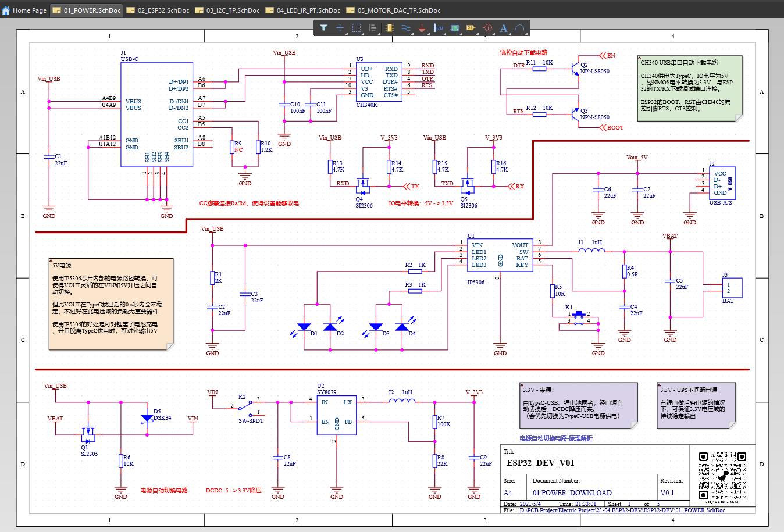
Task: Select the inductor I2 1uH
Action: click(x=401, y=400)
